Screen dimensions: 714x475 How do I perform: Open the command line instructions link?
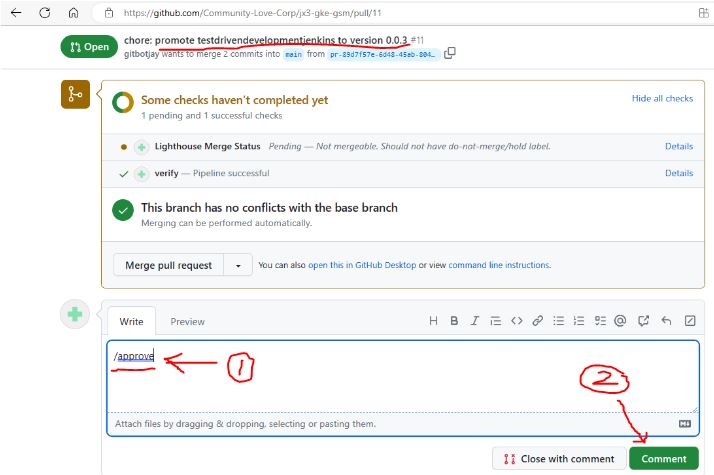(x=498, y=265)
